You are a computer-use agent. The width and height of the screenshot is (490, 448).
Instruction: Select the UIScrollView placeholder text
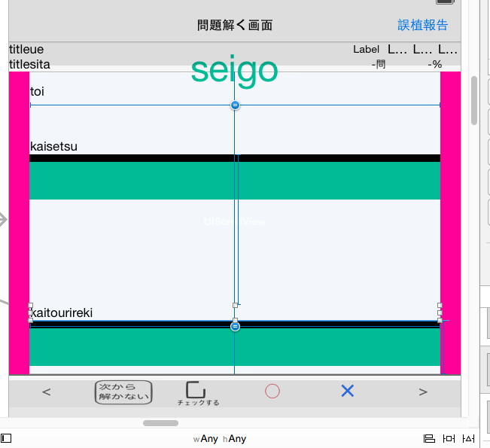click(235, 221)
